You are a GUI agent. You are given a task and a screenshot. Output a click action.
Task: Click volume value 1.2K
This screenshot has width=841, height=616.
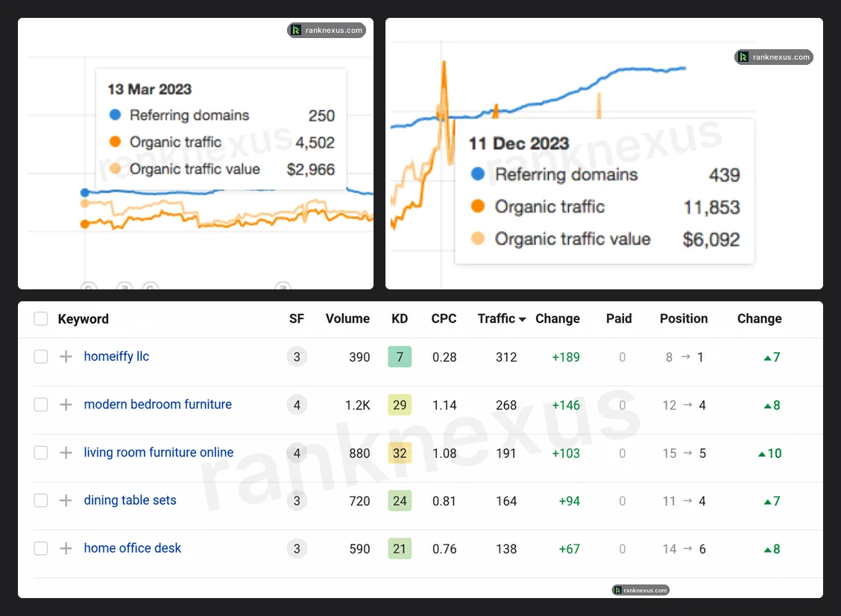(357, 405)
